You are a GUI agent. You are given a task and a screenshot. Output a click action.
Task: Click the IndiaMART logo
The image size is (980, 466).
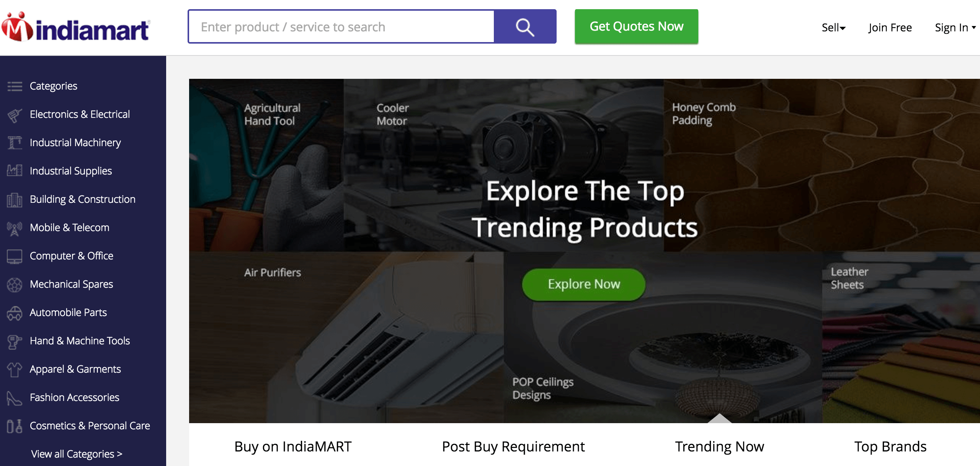tap(76, 27)
